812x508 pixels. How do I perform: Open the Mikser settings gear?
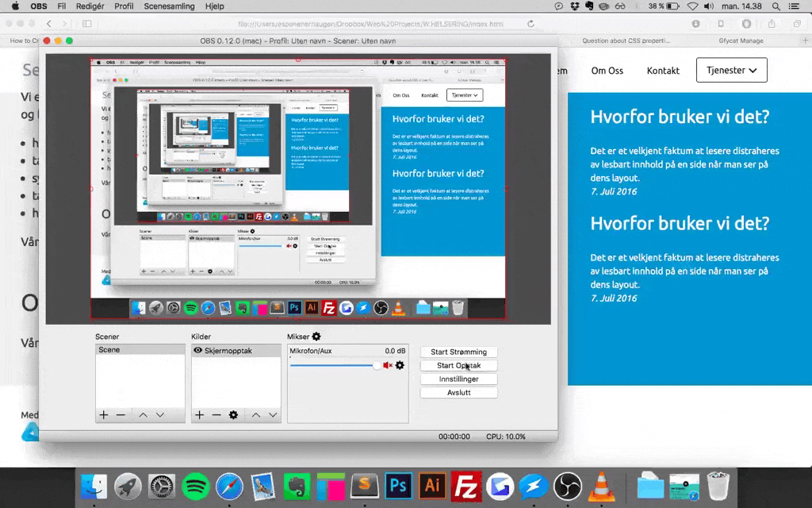pos(316,337)
